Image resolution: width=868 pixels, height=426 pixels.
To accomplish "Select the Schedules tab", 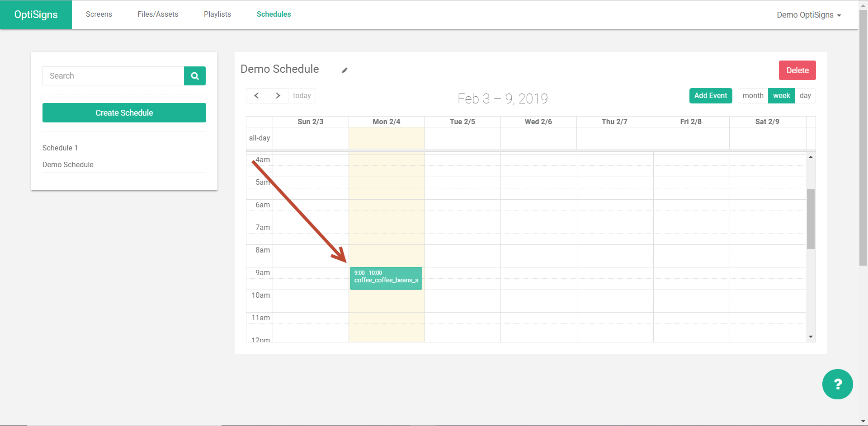I will (274, 14).
